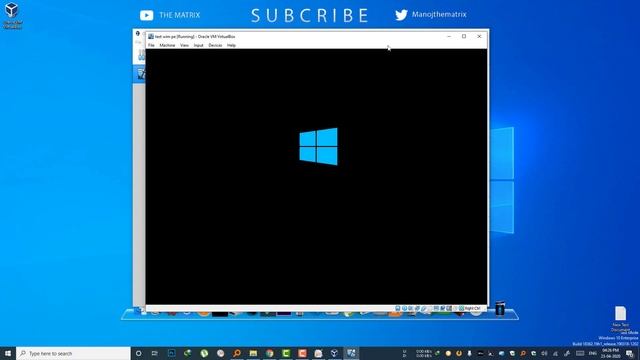The width and height of the screenshot is (640, 360).
Task: Select the New Text Document desktop file
Action: click(x=620, y=318)
